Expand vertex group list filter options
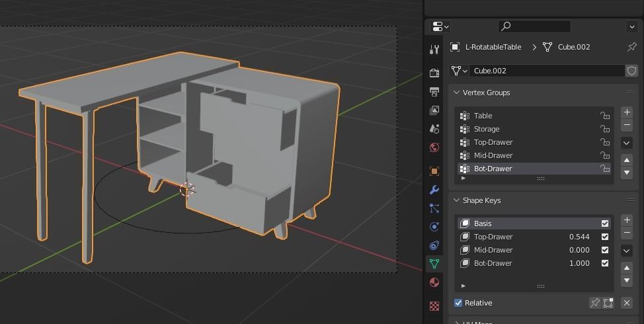 click(x=463, y=179)
